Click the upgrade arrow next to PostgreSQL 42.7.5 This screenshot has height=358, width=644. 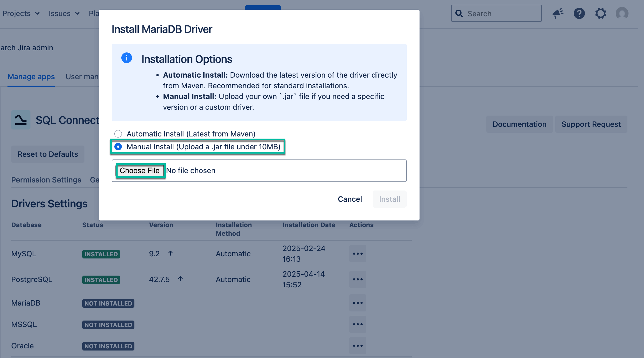click(x=180, y=279)
